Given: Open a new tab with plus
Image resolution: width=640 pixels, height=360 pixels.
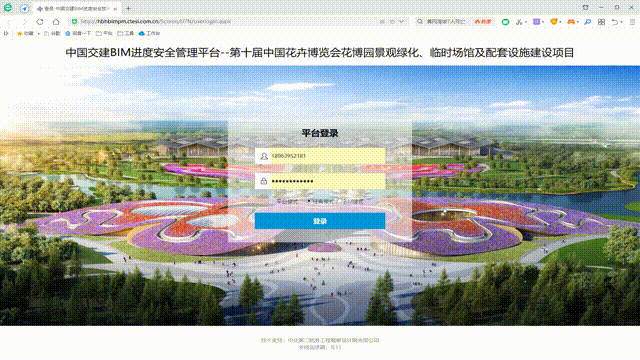Looking at the screenshot, I should coord(128,8).
